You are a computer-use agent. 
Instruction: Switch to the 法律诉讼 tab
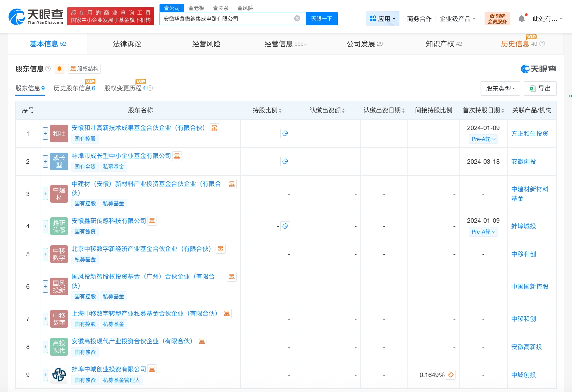click(127, 44)
